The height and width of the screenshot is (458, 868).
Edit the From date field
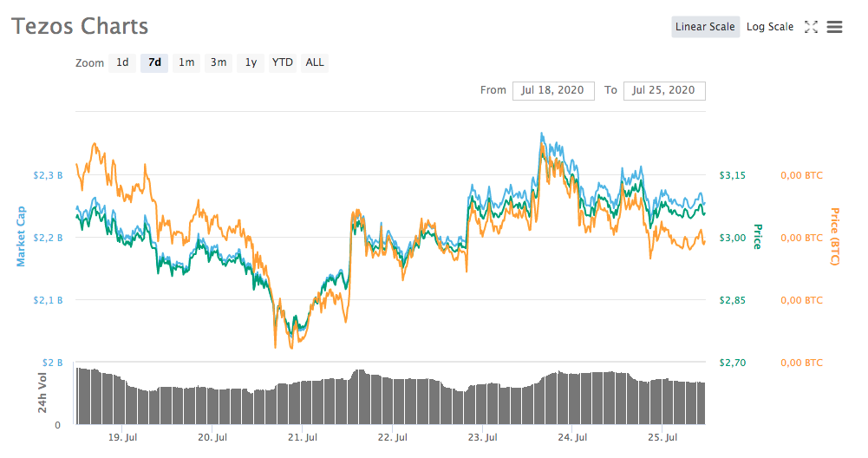[x=553, y=90]
